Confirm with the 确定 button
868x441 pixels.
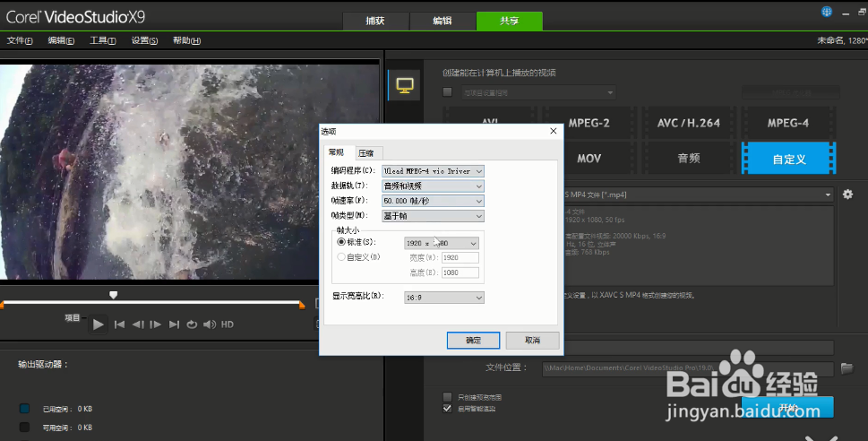pyautogui.click(x=473, y=341)
